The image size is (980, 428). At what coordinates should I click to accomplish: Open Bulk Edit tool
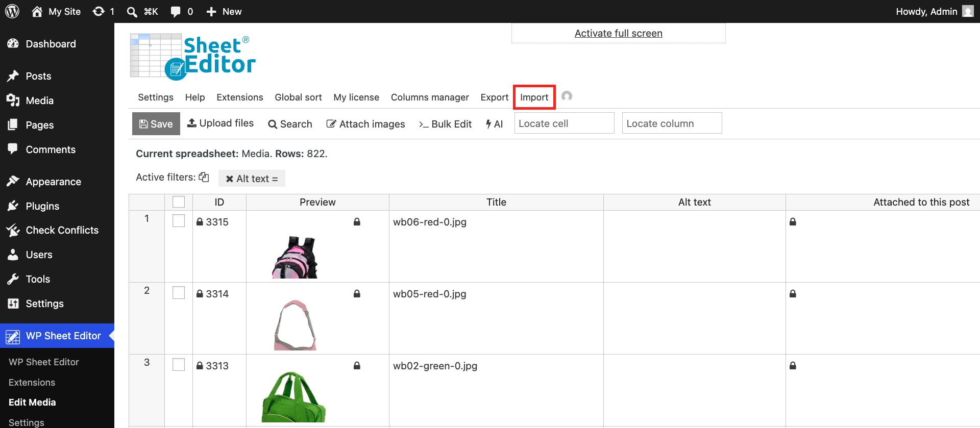[x=445, y=124]
